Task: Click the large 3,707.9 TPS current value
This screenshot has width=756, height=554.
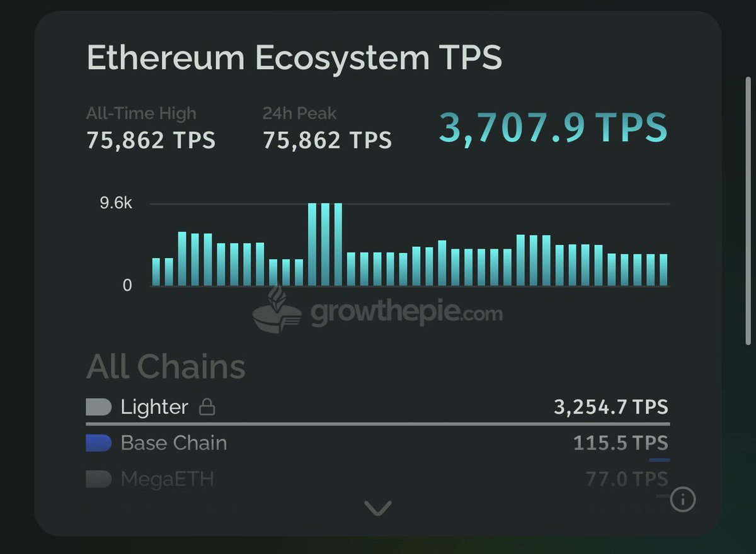Action: [x=553, y=127]
